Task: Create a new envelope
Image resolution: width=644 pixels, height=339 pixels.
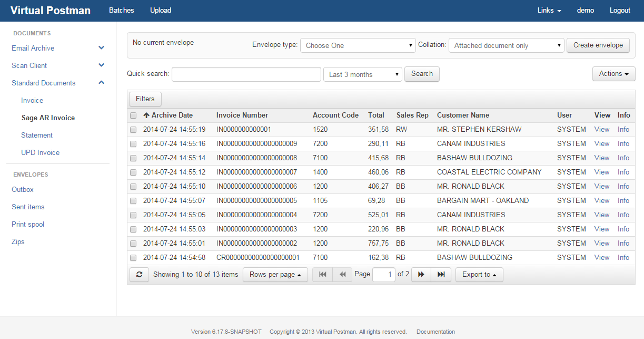Action: click(598, 45)
